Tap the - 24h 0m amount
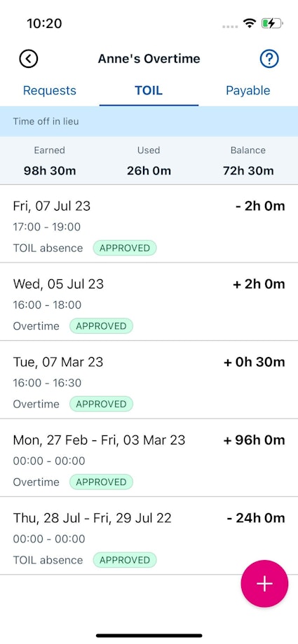 tap(256, 518)
